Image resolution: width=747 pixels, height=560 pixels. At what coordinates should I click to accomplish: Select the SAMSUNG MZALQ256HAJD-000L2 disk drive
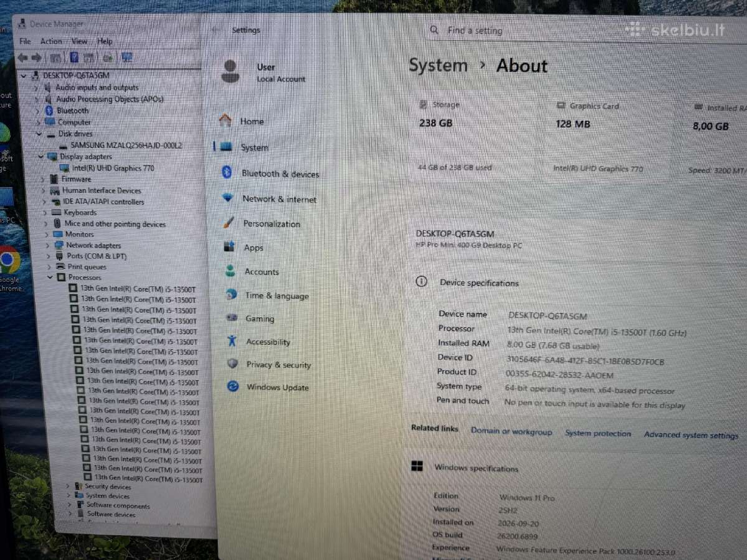[x=126, y=145]
